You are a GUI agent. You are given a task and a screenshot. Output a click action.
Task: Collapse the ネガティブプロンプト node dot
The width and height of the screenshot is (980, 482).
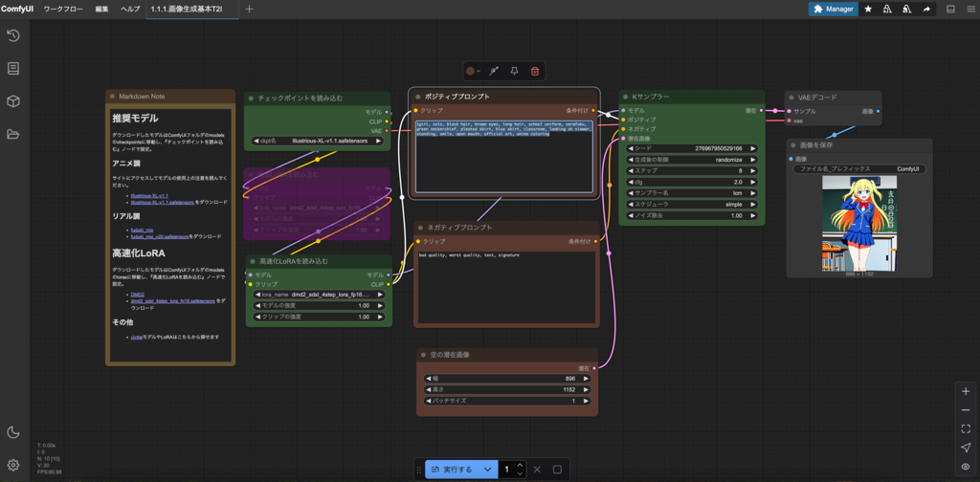[420, 228]
